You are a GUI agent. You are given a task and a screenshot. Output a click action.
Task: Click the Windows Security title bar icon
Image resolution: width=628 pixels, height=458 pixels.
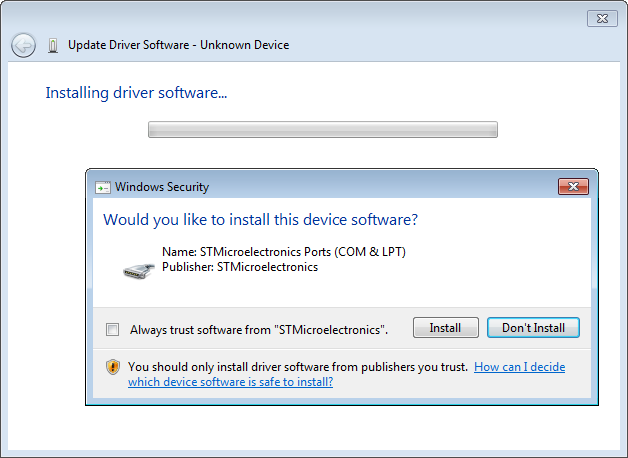(x=103, y=187)
